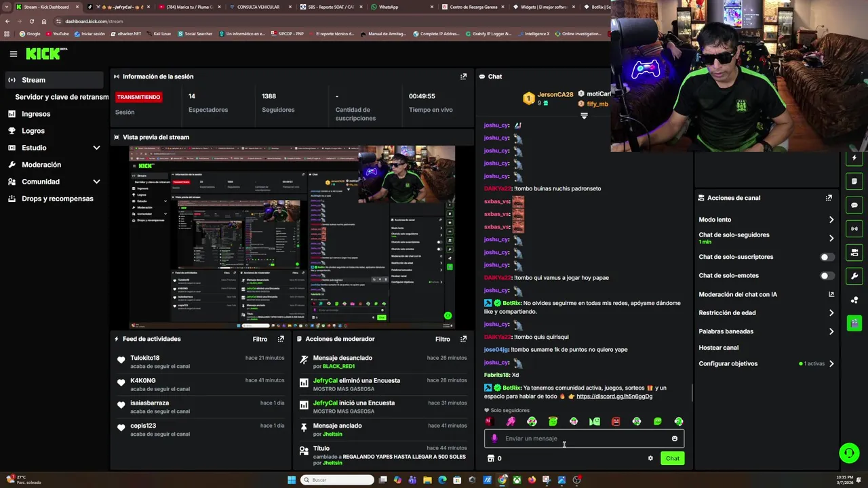This screenshot has width=868, height=488.
Task: Click the Windows Start button
Action: [x=292, y=480]
